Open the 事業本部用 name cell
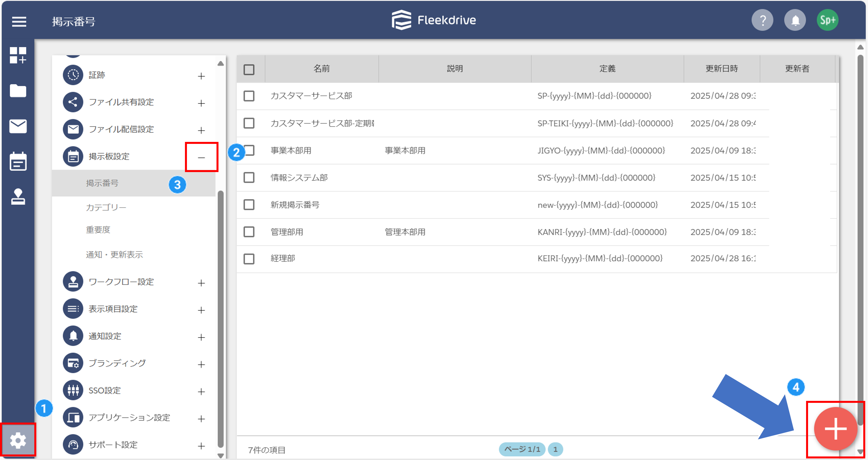The width and height of the screenshot is (868, 460). [x=291, y=151]
